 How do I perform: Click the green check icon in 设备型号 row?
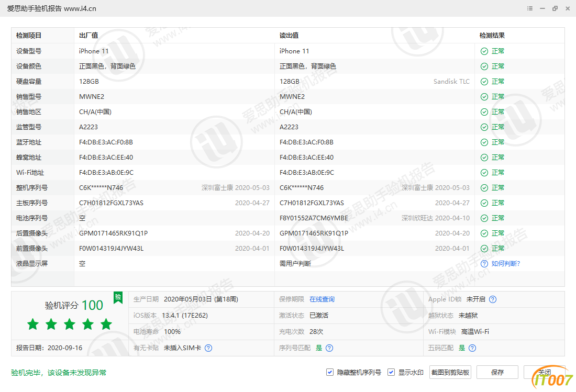point(484,51)
